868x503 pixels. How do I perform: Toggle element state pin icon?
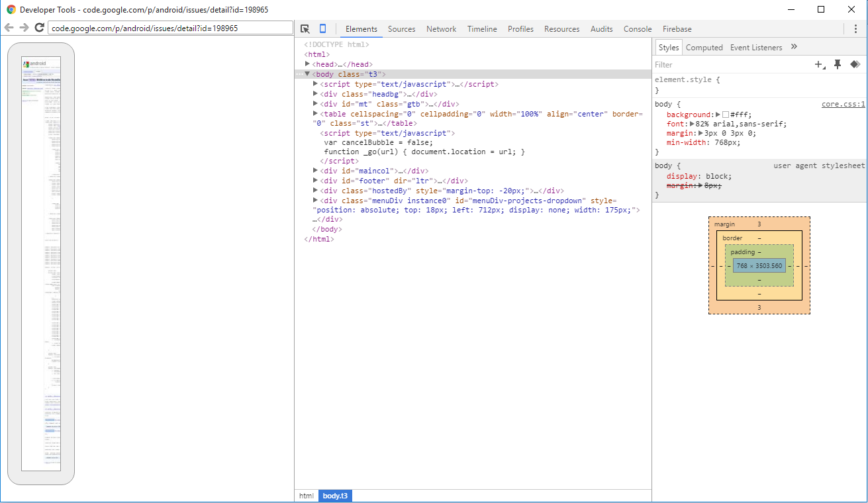(x=838, y=64)
